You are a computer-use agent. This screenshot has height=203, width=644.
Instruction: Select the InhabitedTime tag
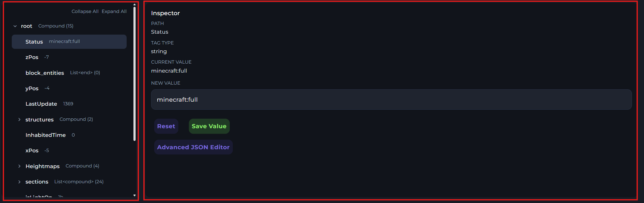pos(46,135)
